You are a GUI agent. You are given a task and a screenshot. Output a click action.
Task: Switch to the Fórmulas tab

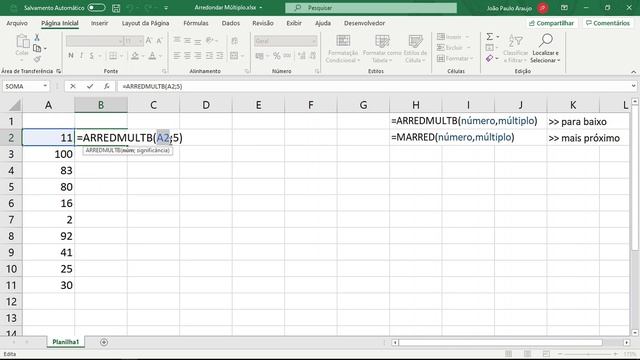[196, 23]
